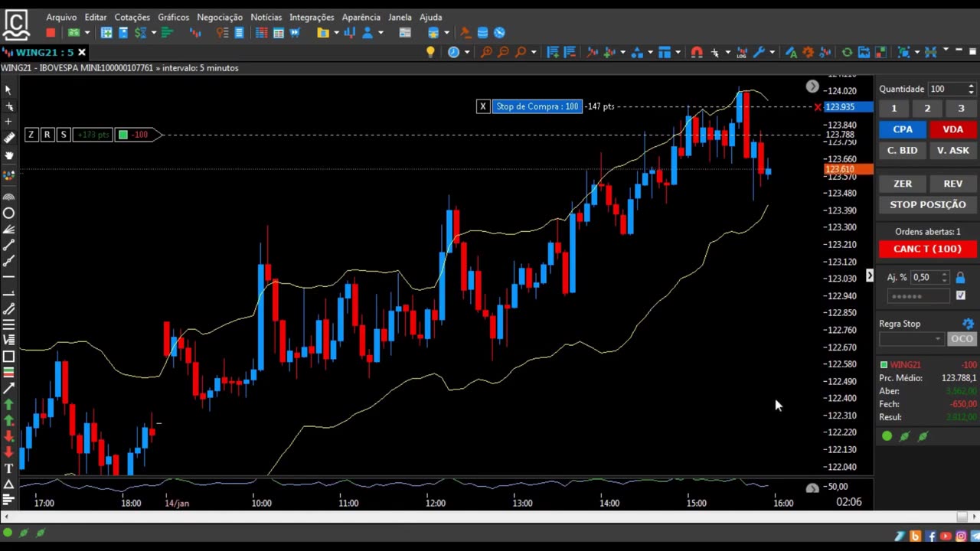The width and height of the screenshot is (980, 551).
Task: Select the rectangle drawing tool
Action: [x=8, y=356]
